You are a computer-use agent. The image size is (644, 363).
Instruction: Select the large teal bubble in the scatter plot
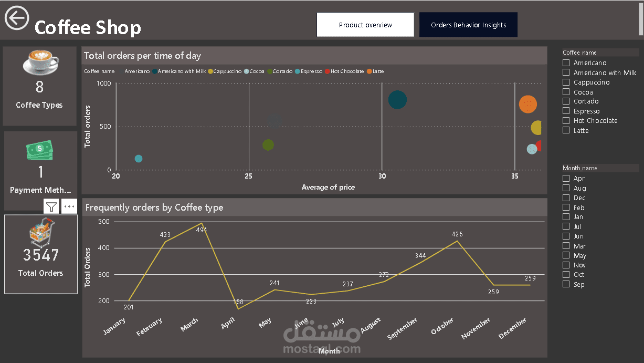click(397, 100)
